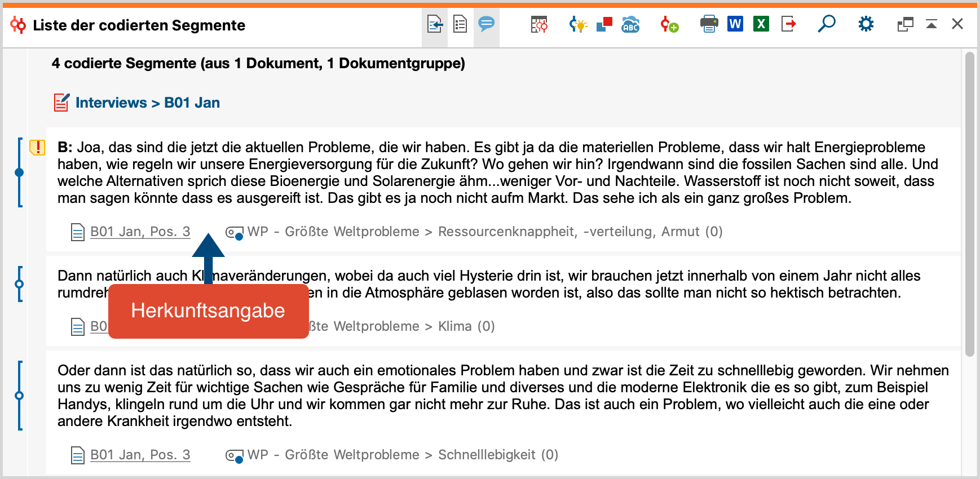
Task: Open B01 Jan, Pos. 3 link under Schnelllebigkeit segment
Action: [140, 455]
